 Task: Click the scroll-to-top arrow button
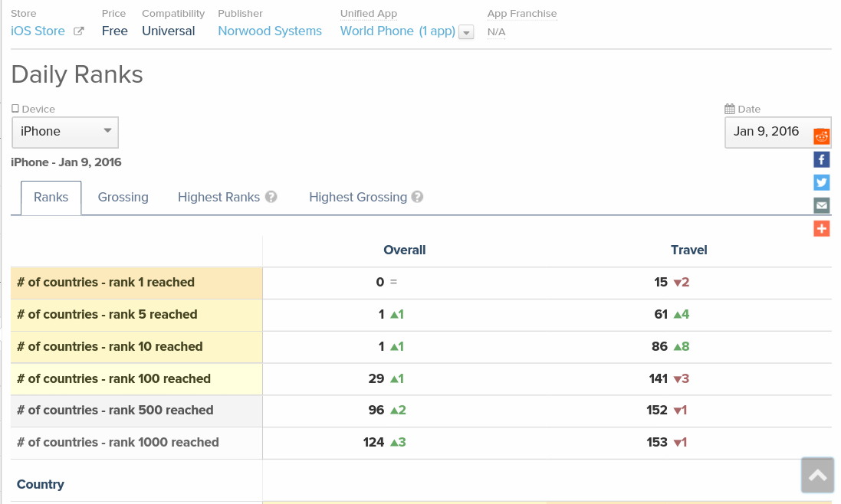[817, 476]
